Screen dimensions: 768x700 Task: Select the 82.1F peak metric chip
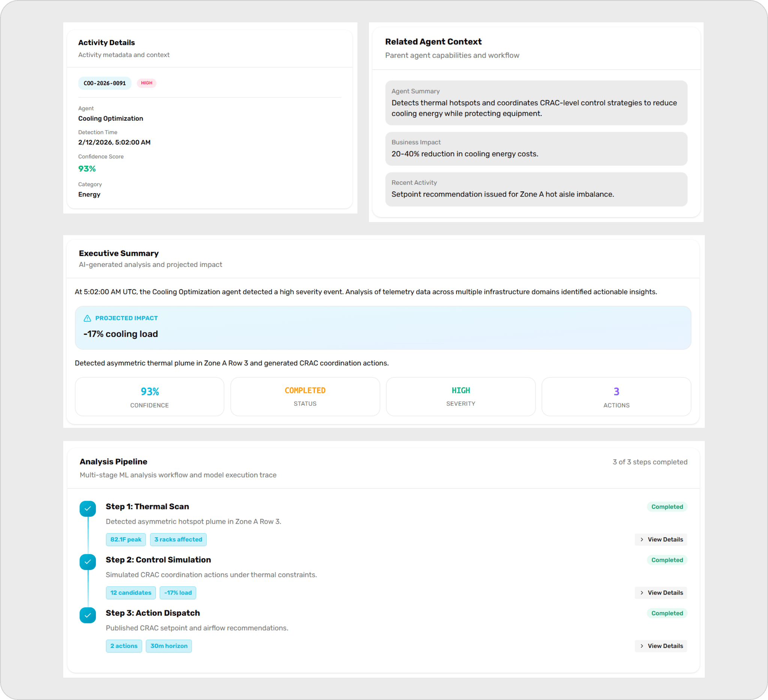(126, 539)
